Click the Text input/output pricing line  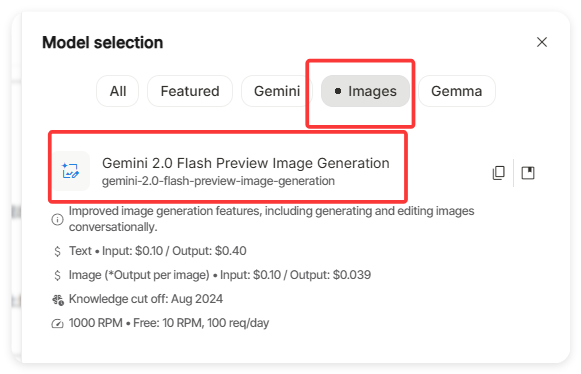[x=157, y=251]
